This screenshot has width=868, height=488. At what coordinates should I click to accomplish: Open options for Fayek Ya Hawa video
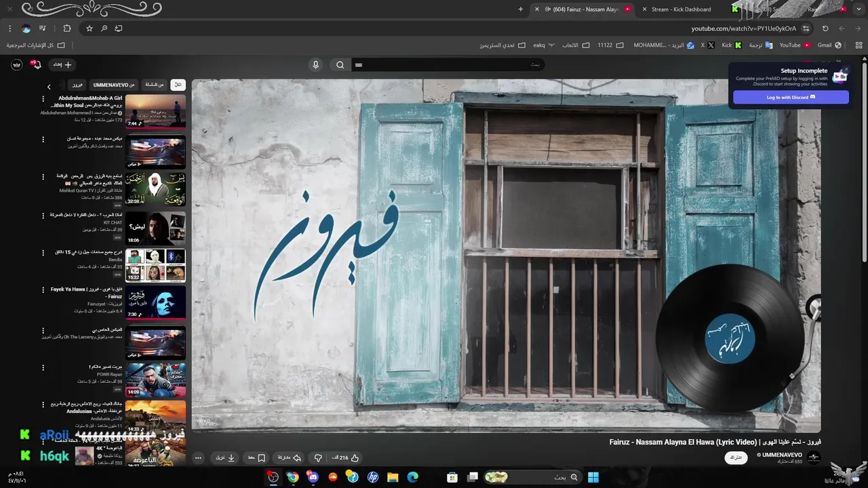click(43, 290)
